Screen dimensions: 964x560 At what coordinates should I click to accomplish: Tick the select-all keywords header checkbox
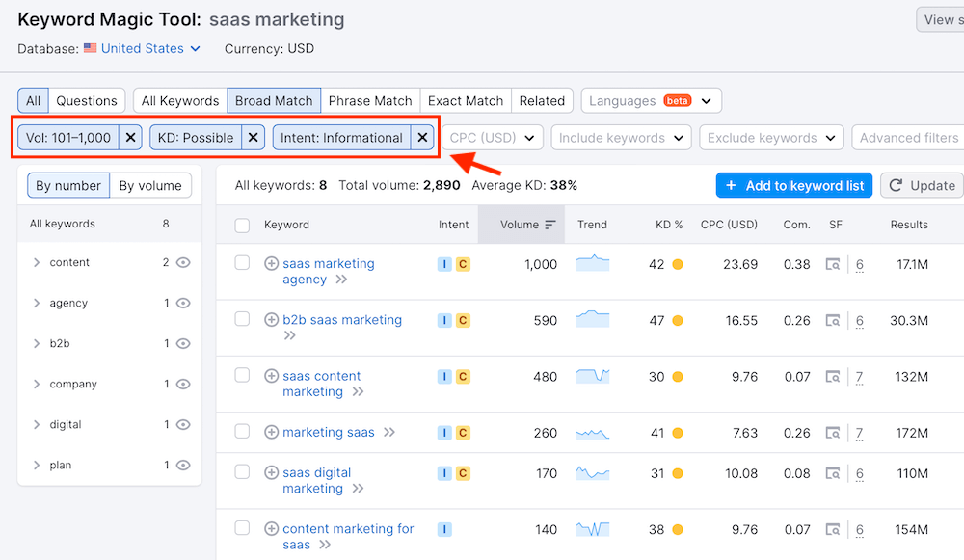point(243,226)
